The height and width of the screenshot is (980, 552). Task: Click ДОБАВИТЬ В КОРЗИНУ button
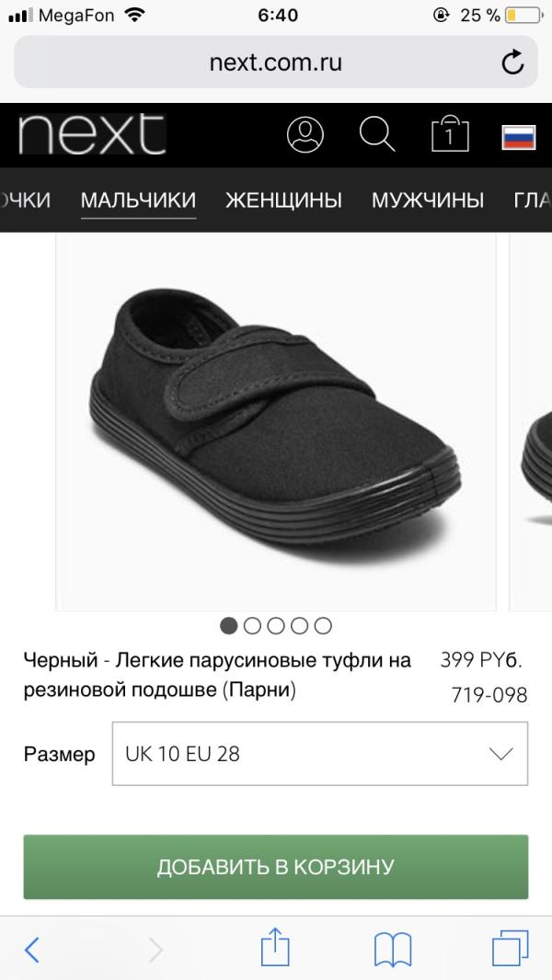[276, 867]
